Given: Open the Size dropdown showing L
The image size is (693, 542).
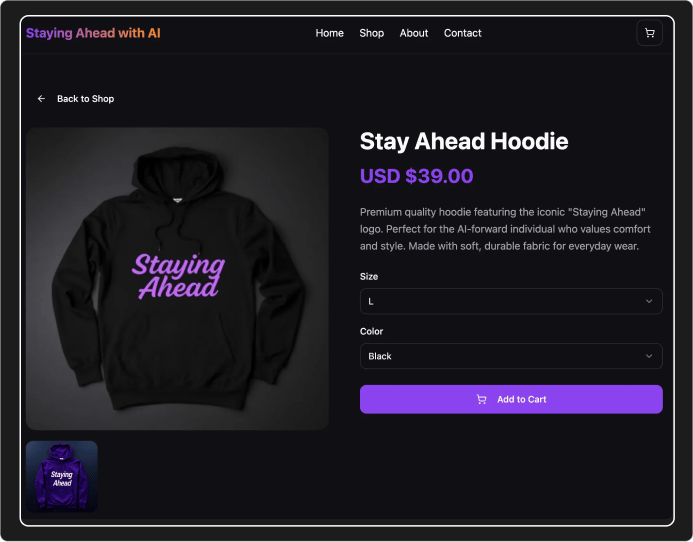Looking at the screenshot, I should point(511,302).
